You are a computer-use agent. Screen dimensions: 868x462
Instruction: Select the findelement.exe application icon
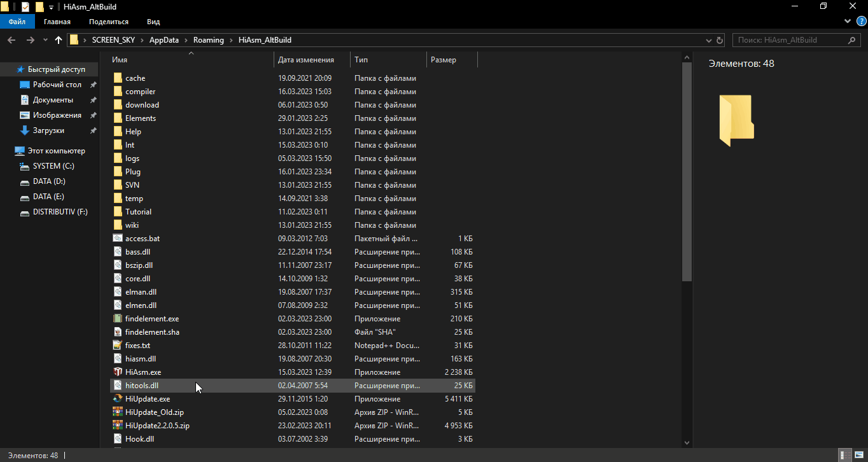click(117, 319)
